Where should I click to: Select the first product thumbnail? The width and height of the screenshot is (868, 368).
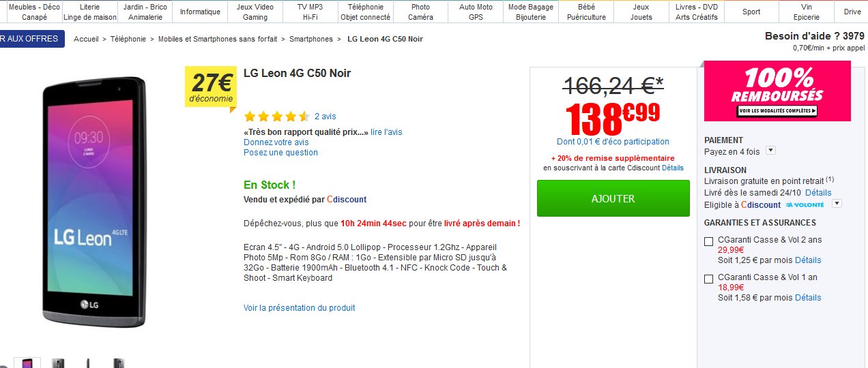27,363
